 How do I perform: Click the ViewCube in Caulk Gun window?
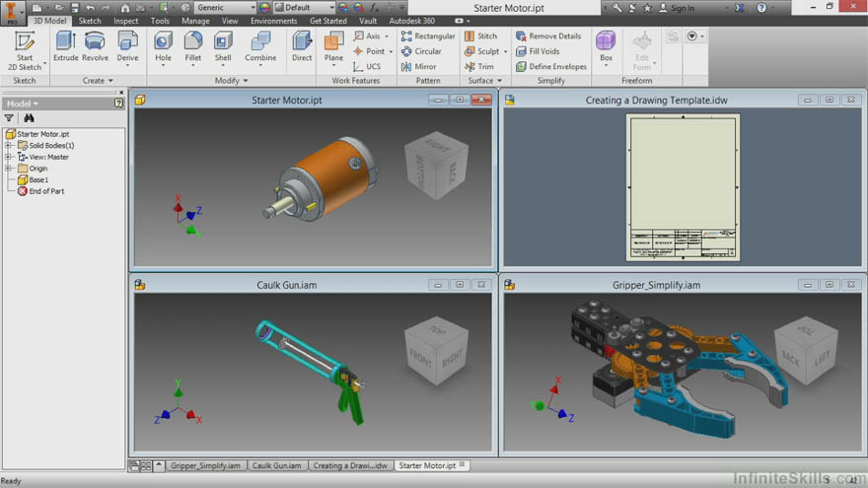[x=437, y=350]
